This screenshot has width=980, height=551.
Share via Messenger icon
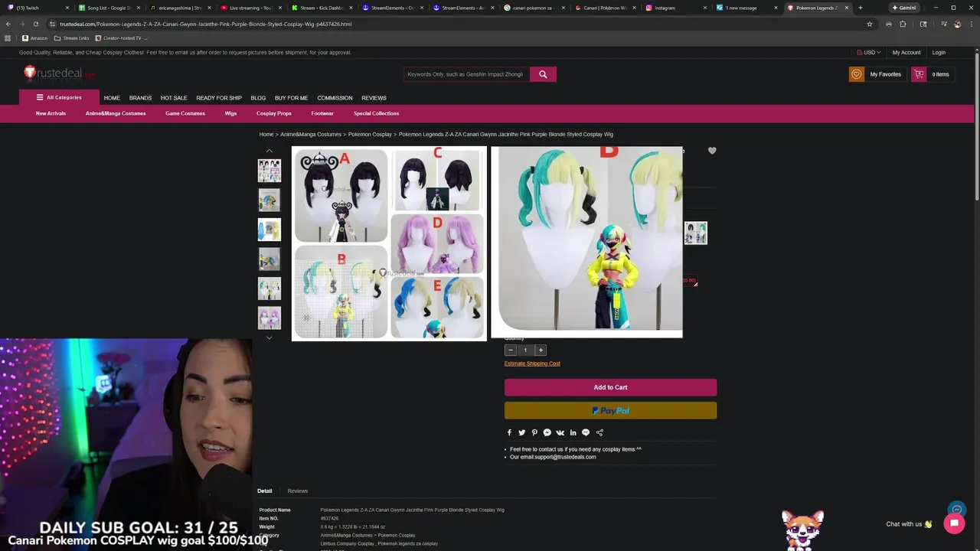tap(547, 432)
